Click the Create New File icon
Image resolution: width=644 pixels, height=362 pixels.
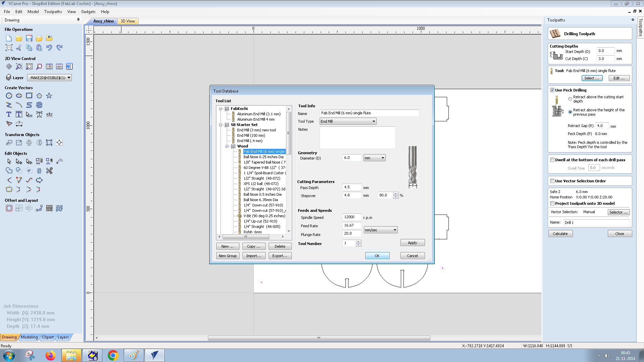(x=9, y=38)
